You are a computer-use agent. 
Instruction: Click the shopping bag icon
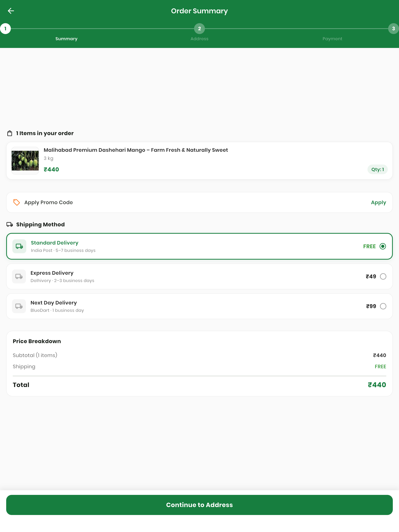coord(10,133)
